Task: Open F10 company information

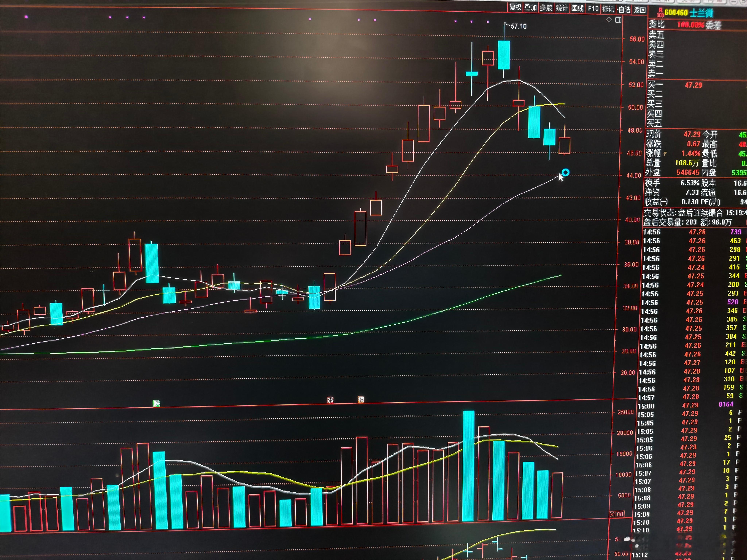Action: tap(593, 9)
